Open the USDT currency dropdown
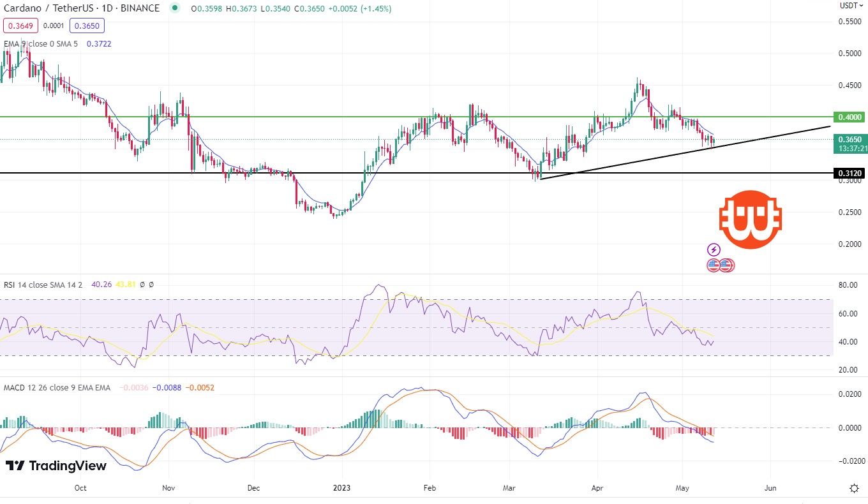 [x=852, y=6]
